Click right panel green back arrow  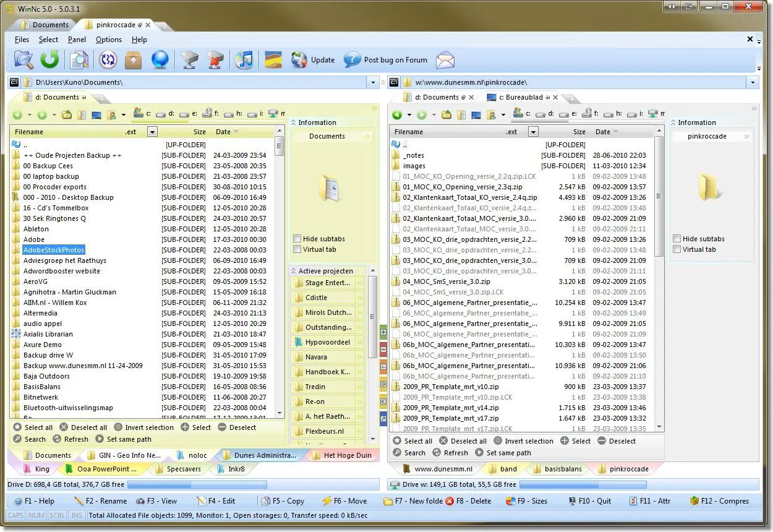(398, 114)
